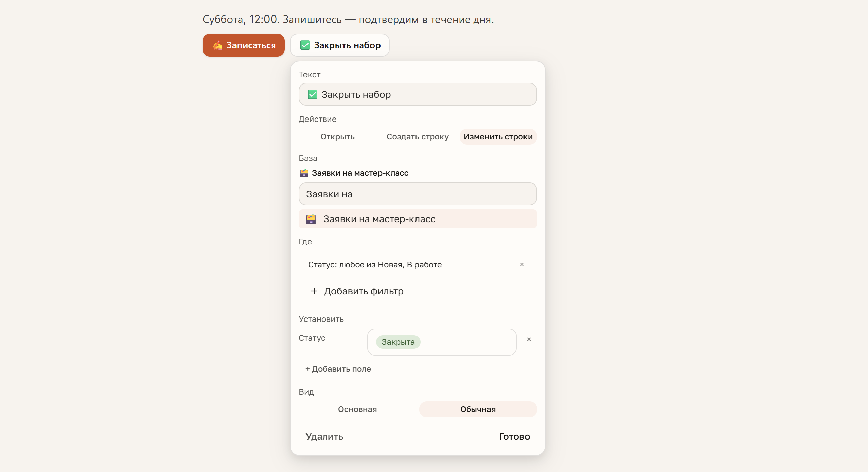Screen dimensions: 868x472
Task: Choose the Заявки на мастер-класс search result
Action: tap(418, 219)
